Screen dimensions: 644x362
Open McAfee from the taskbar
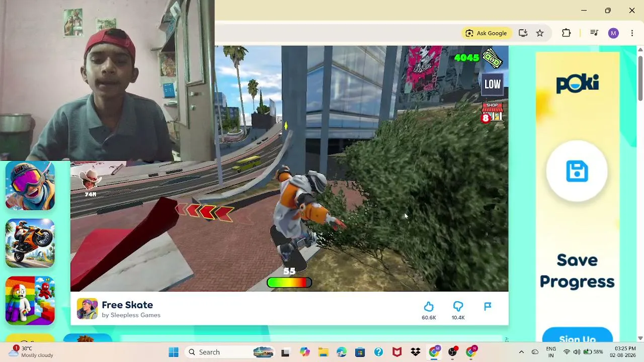397,352
